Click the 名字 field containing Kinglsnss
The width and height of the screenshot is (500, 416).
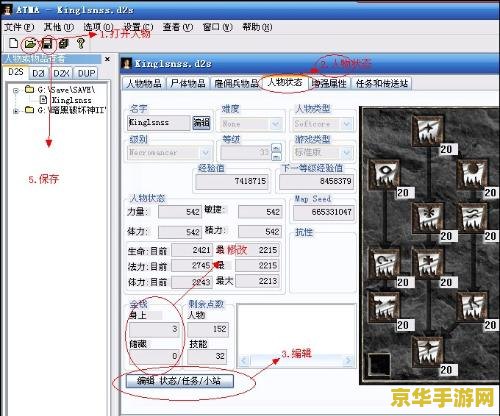click(159, 123)
